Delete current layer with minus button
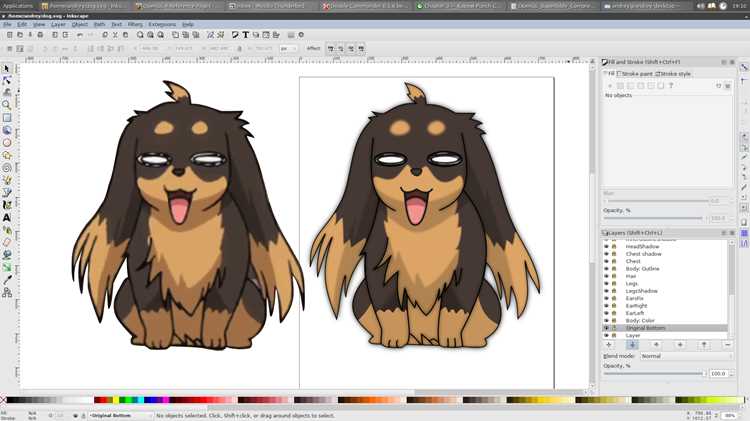Viewport: 750px width, 421px height. point(728,344)
